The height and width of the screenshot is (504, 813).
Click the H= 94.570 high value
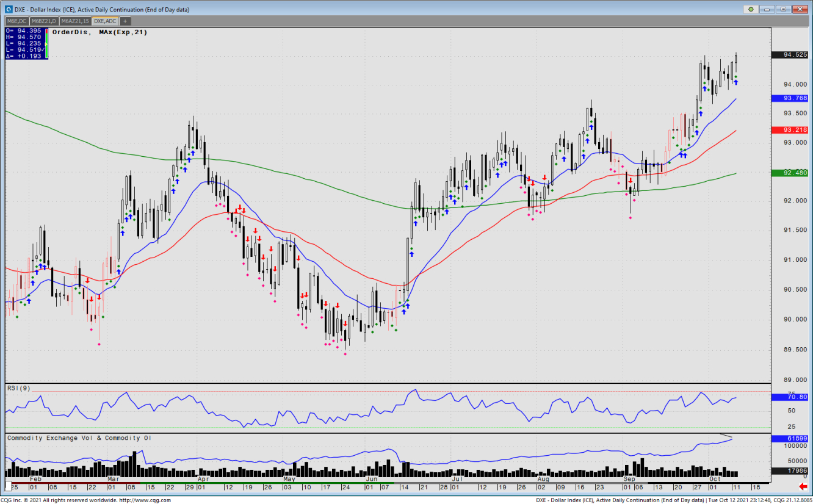(x=24, y=37)
